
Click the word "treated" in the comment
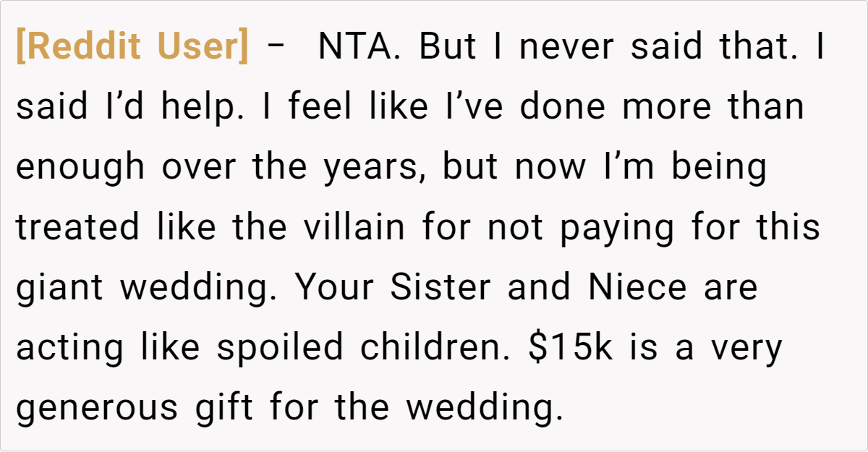(77, 228)
